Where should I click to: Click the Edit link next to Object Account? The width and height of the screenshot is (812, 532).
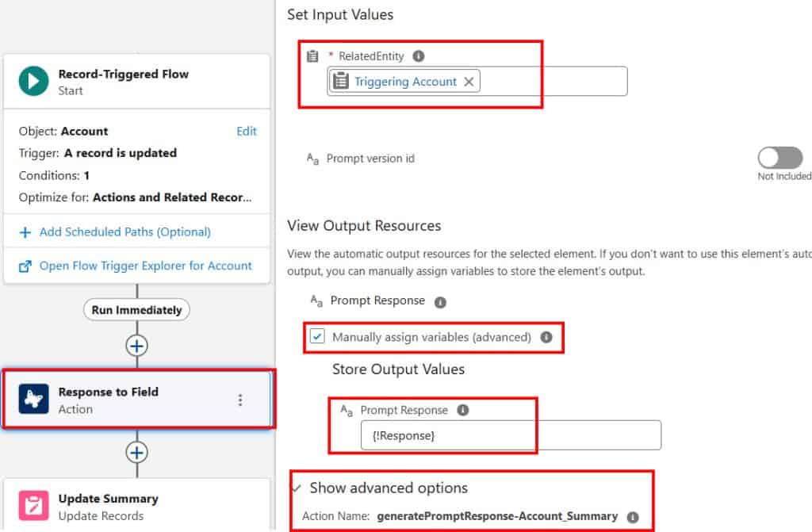click(247, 131)
